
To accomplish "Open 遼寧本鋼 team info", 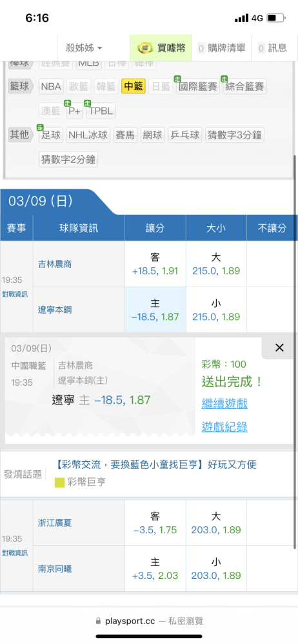I will point(55,310).
